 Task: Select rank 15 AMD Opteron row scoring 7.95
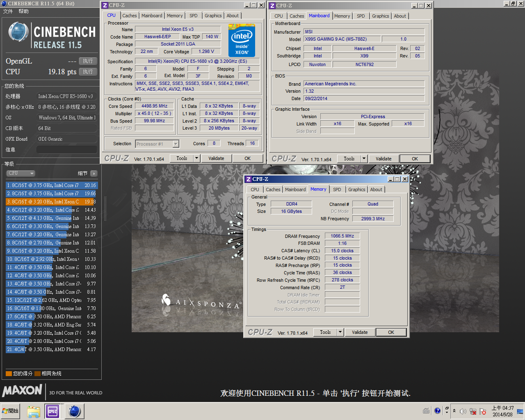[52, 300]
